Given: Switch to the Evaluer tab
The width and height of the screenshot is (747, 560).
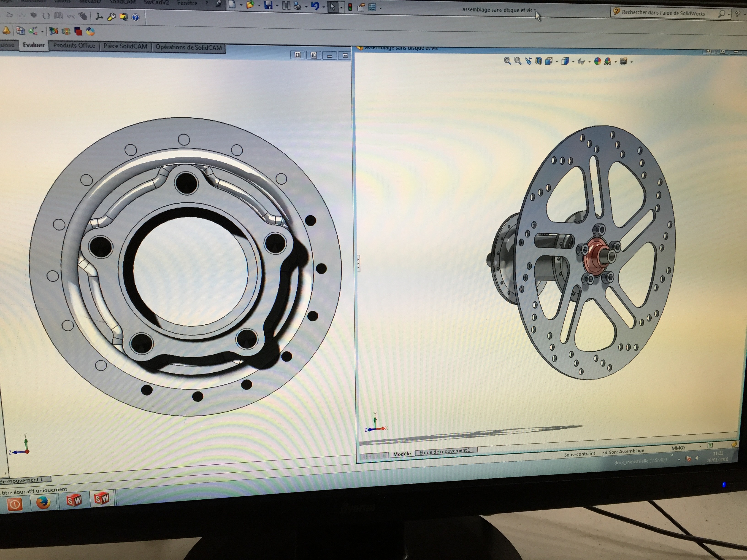Looking at the screenshot, I should click(33, 45).
